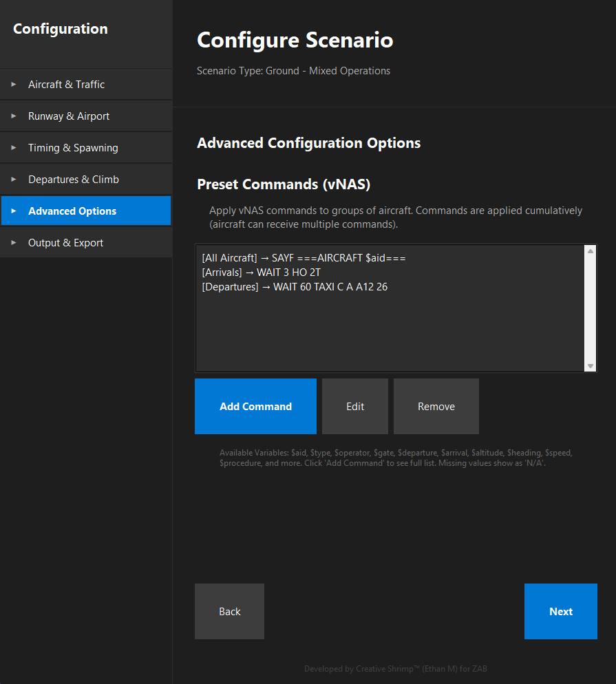Click Remove to delete a command
The height and width of the screenshot is (684, 616).
436,406
